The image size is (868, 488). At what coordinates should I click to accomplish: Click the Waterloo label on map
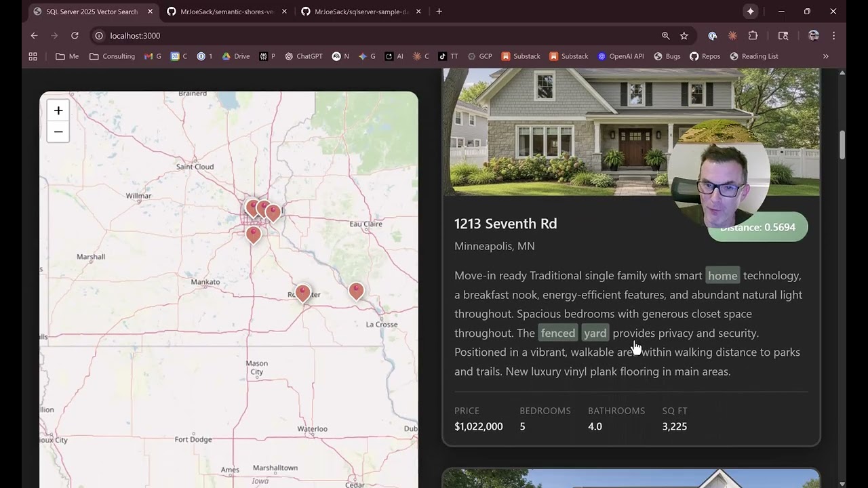(x=313, y=429)
